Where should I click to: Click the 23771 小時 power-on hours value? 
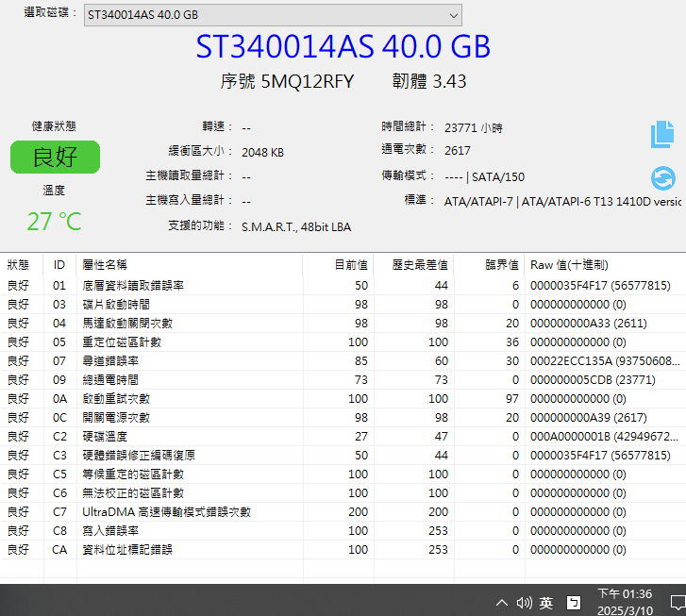pos(474,127)
